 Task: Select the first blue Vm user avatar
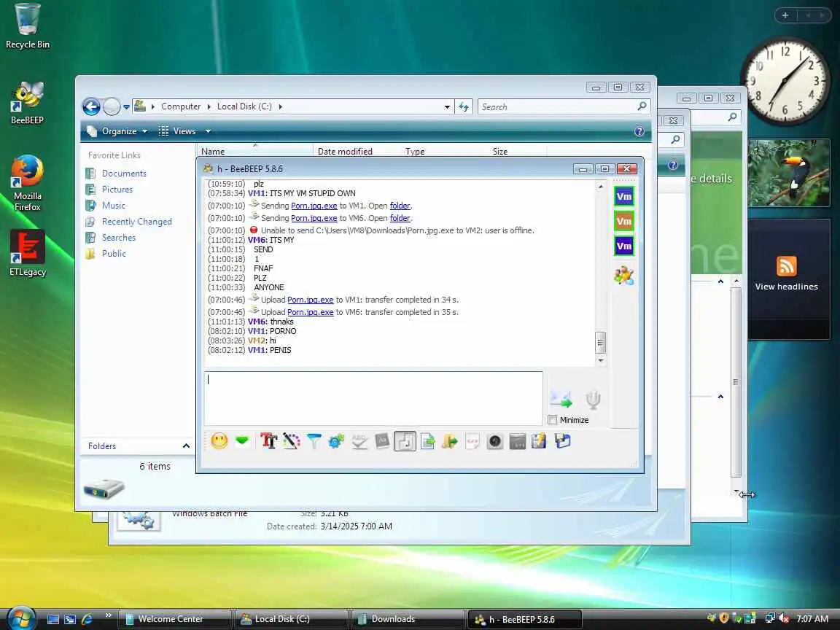click(x=624, y=196)
